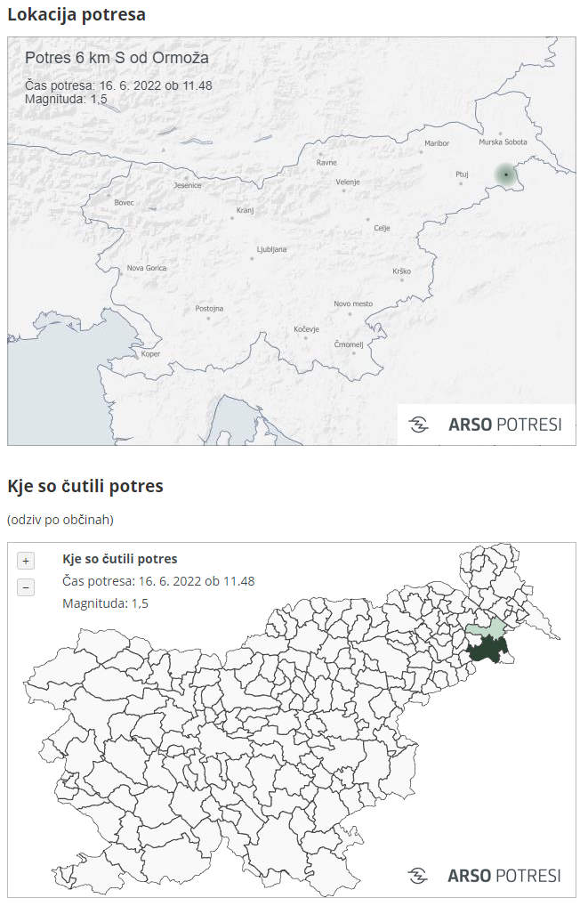Viewport: 588px width, 906px height.
Task: Click the ARSO Potresi logo on location map
Action: click(487, 425)
